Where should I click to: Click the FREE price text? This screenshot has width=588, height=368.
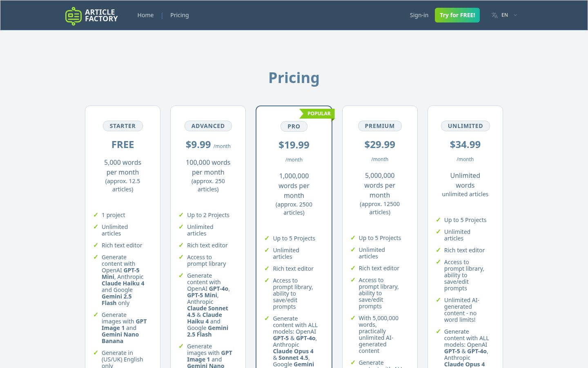(122, 145)
